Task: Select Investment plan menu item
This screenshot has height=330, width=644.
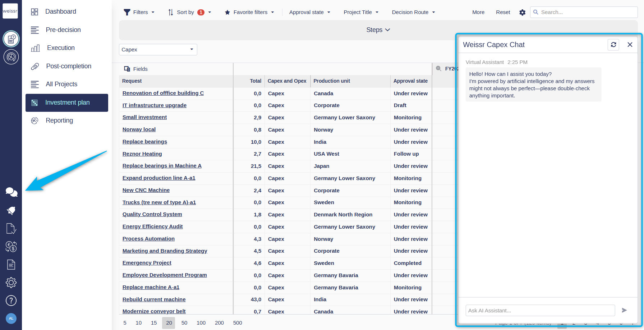Action: tap(67, 103)
